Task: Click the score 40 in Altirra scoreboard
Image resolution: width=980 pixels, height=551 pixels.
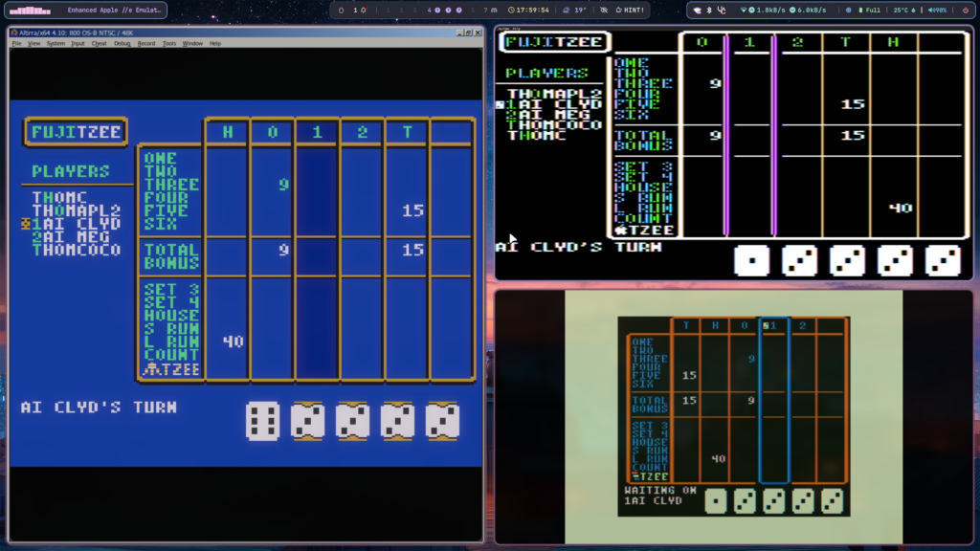Action: pyautogui.click(x=233, y=342)
